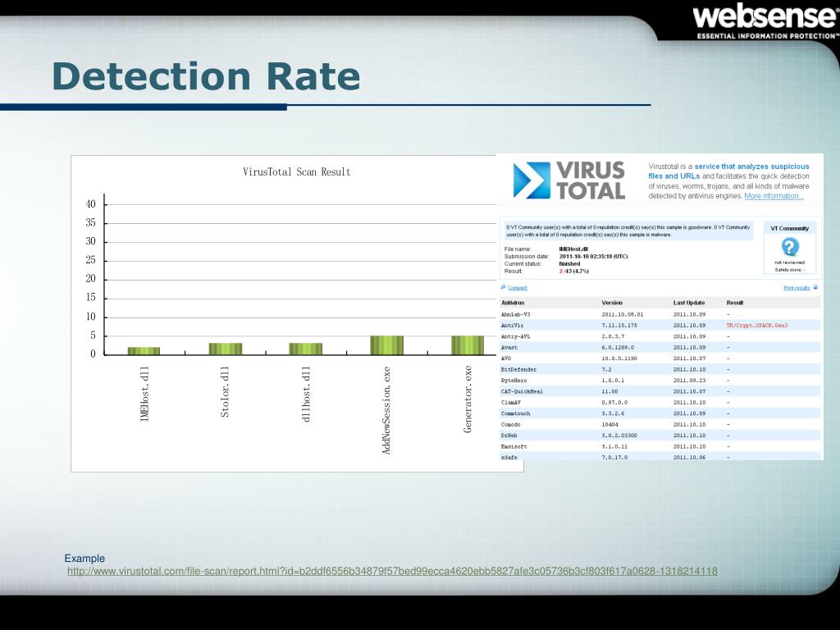Screen dimensions: 840x630
Task: Click the 'dllhost.dll' axis label
Action: click(x=306, y=395)
